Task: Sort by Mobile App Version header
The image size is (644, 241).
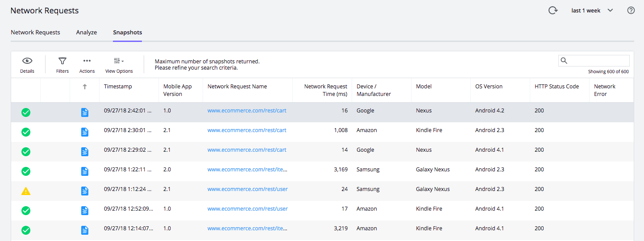Action: click(x=178, y=90)
